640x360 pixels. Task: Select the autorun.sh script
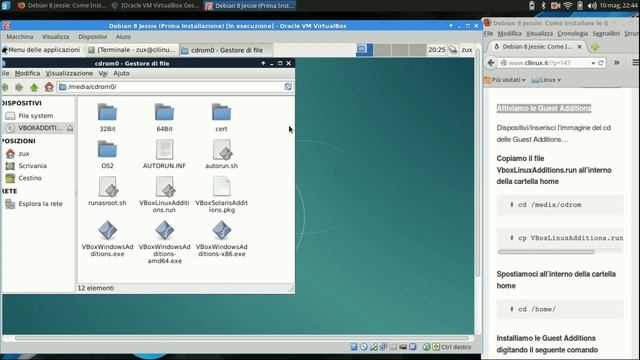point(221,154)
